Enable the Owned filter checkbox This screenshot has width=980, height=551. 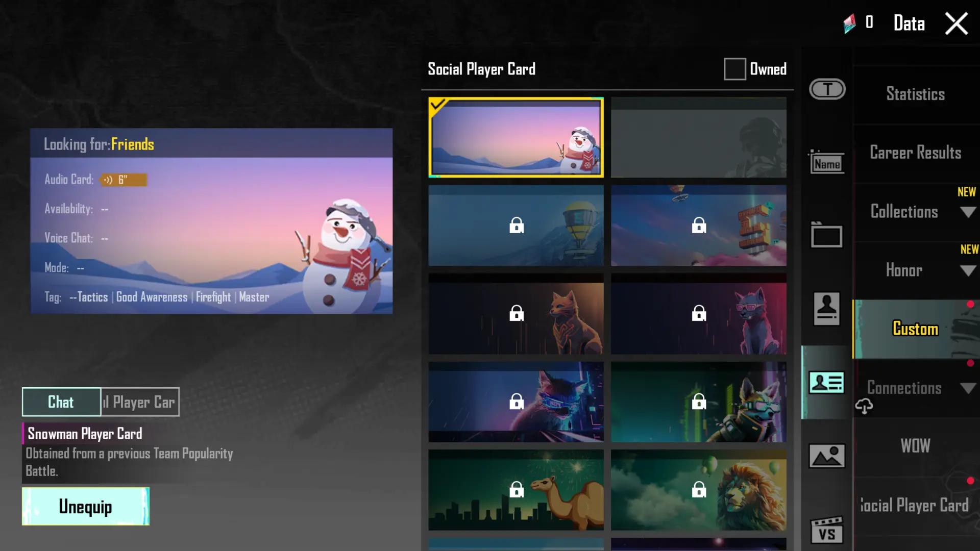click(734, 69)
